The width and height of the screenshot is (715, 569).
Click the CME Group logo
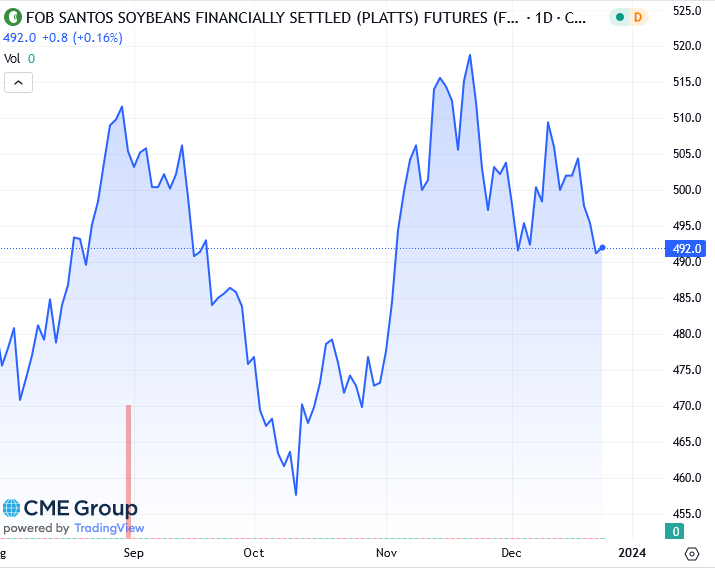(70, 508)
